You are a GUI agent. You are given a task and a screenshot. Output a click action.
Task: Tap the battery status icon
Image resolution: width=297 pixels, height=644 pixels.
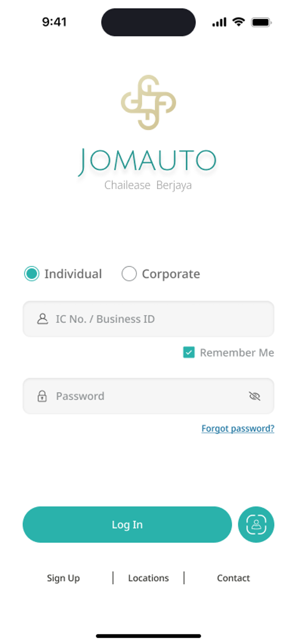[261, 22]
